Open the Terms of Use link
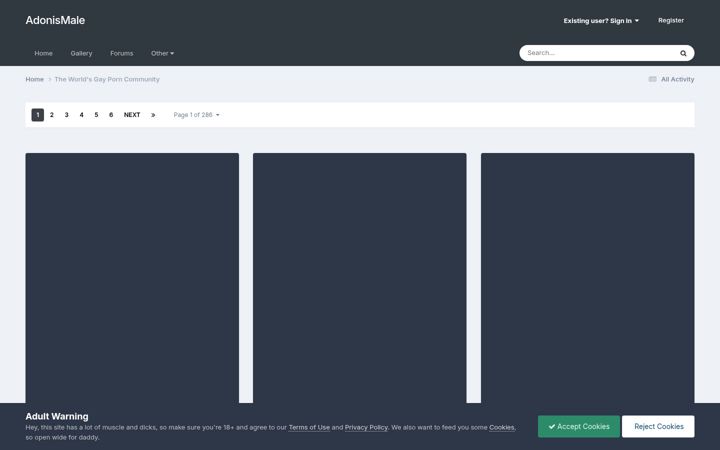 tap(309, 428)
